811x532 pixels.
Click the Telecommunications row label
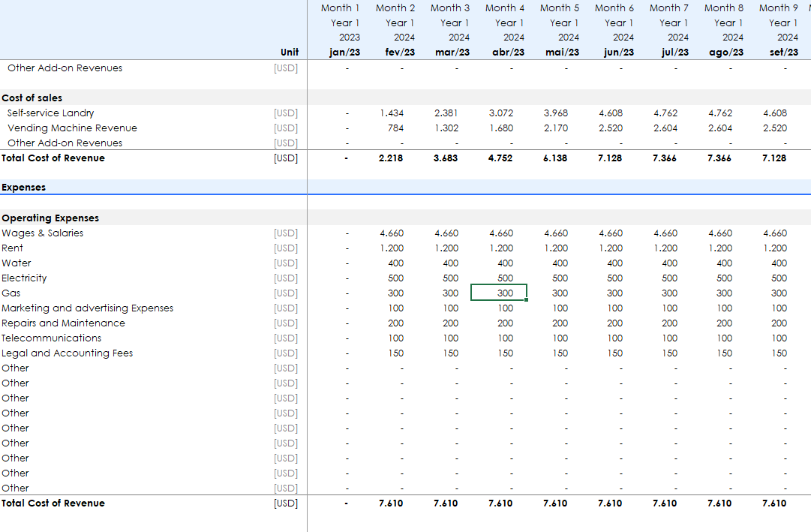click(x=52, y=338)
